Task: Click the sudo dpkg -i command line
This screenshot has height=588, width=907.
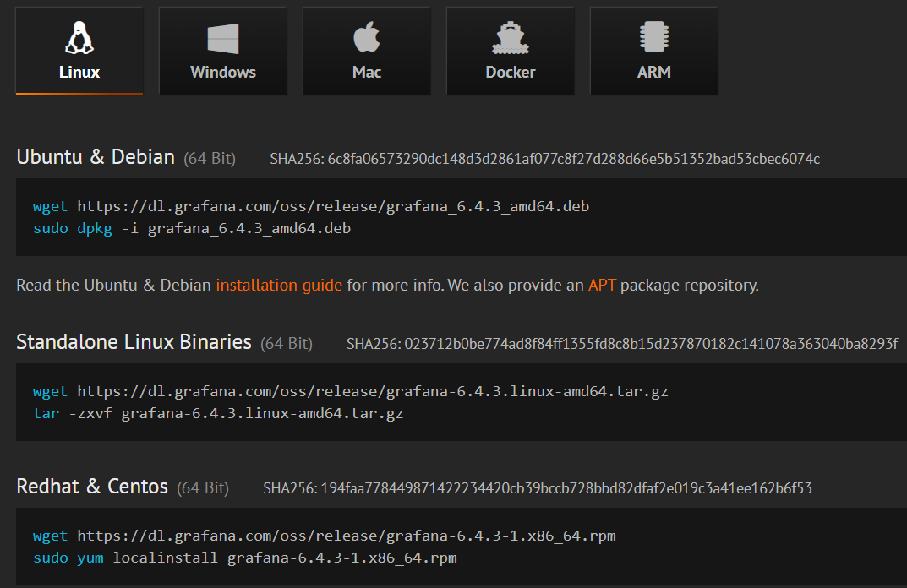Action: tap(192, 228)
